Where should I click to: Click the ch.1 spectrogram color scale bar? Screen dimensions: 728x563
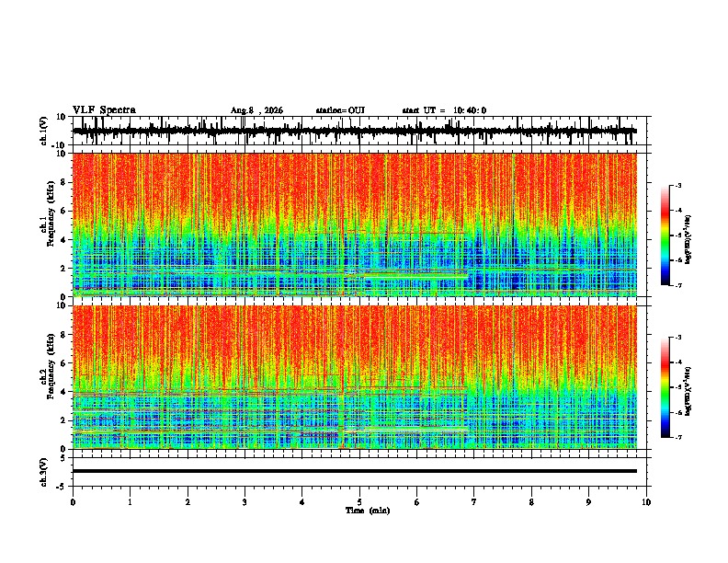(x=665, y=236)
